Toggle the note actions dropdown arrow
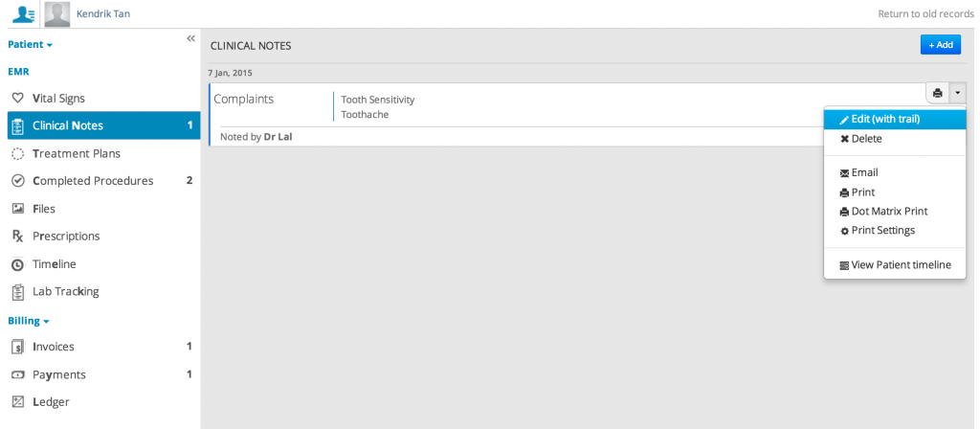980x429 pixels. (958, 93)
